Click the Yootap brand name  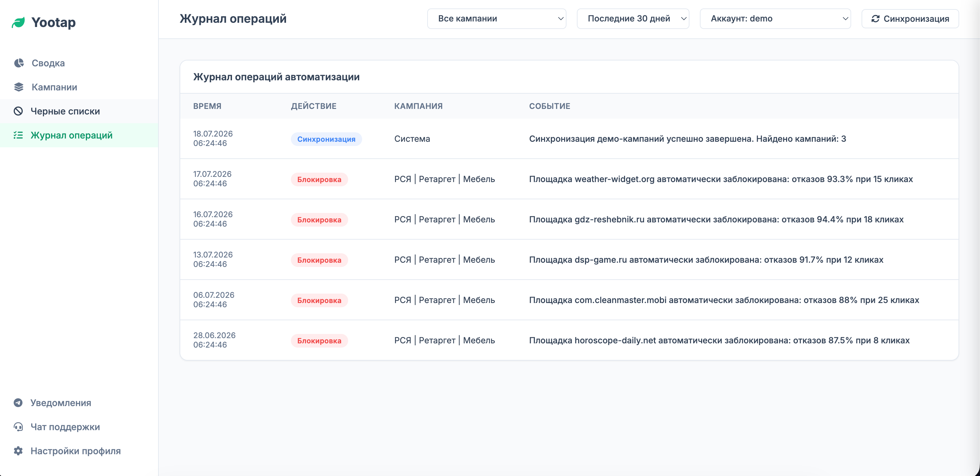(53, 22)
